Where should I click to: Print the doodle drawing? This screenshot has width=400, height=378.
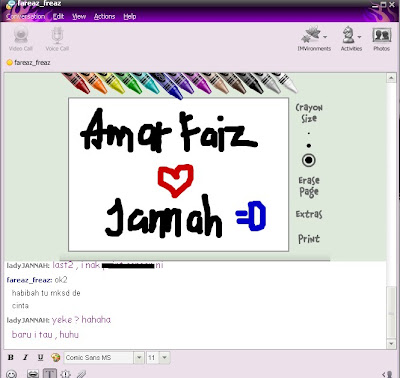[309, 239]
